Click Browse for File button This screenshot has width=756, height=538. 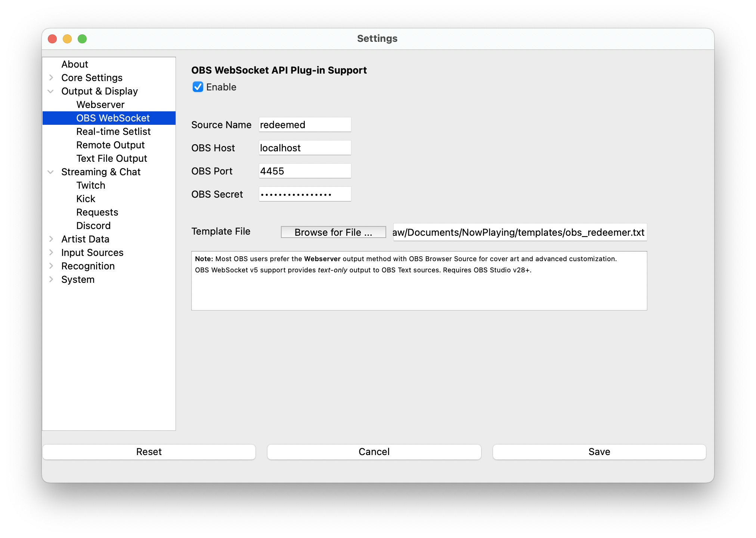click(333, 232)
